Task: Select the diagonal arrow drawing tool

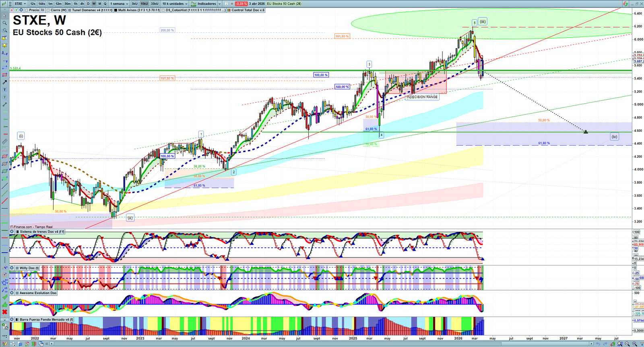Action: 4,82
